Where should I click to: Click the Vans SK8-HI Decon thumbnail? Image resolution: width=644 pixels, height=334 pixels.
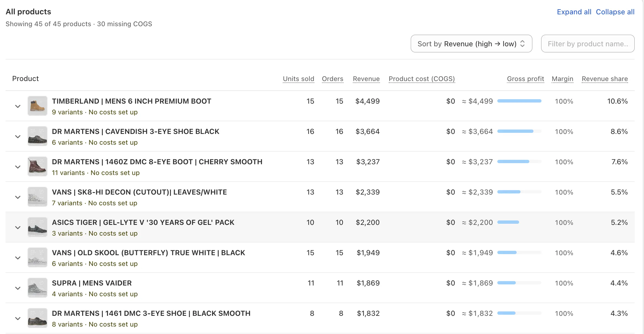37,197
